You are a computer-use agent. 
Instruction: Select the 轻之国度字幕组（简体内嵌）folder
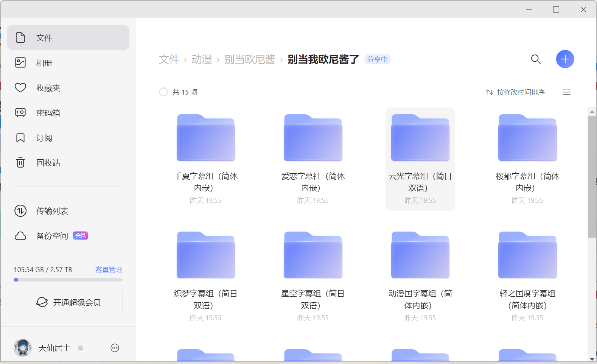coord(527,276)
